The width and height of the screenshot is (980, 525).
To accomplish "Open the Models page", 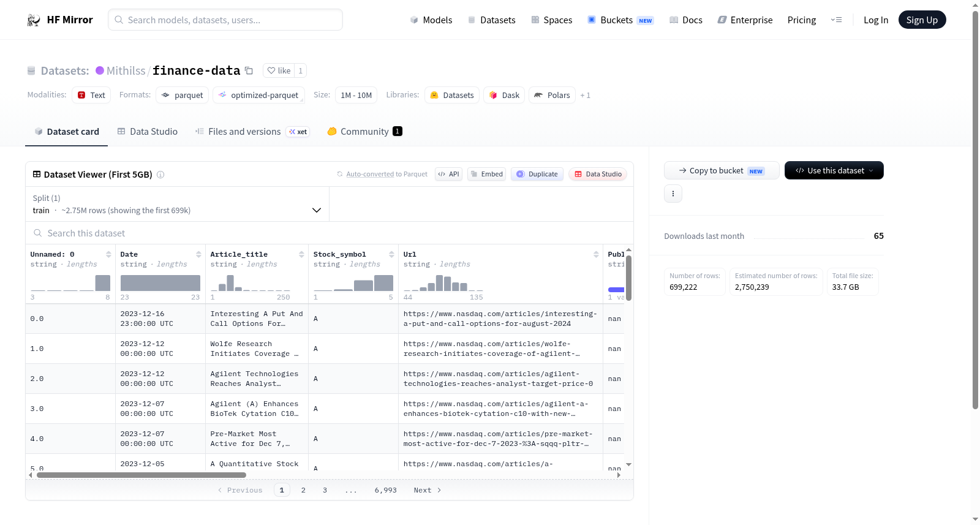I will (x=431, y=20).
